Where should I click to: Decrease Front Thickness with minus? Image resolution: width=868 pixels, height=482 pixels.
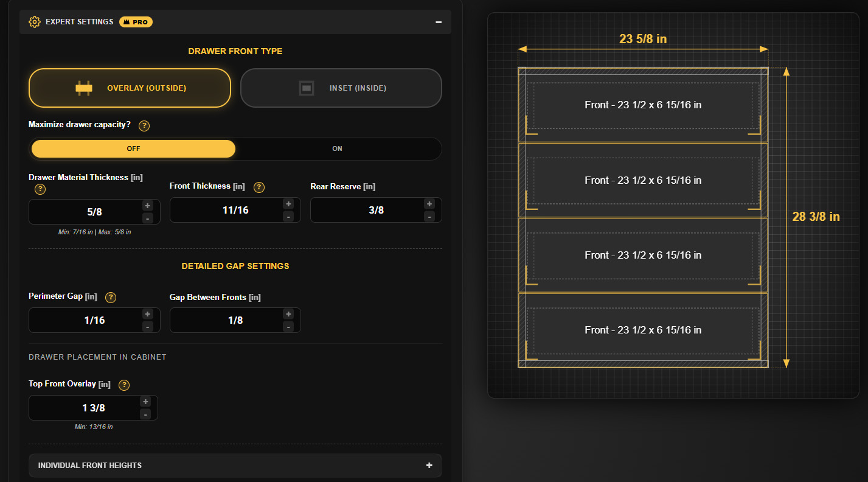pyautogui.click(x=288, y=216)
